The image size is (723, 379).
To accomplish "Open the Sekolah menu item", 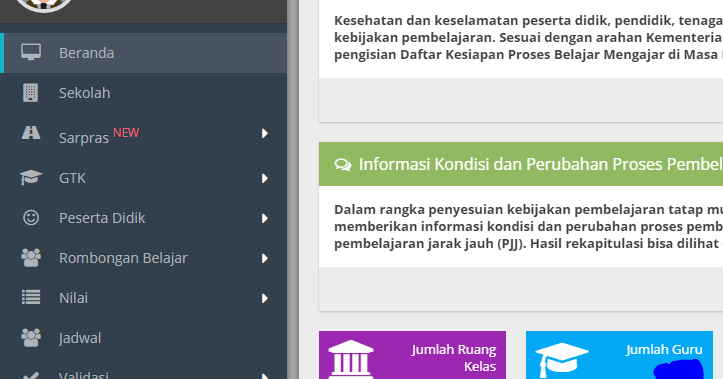I will point(143,93).
